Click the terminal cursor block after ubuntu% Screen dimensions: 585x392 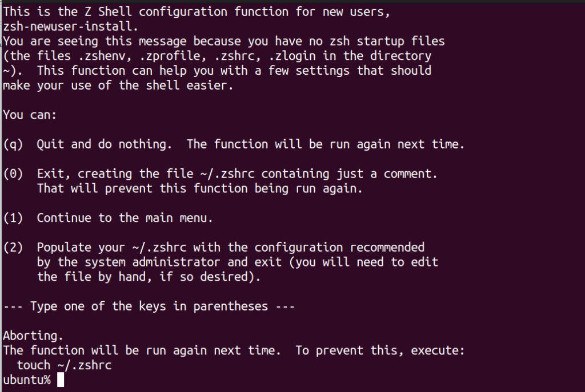click(61, 380)
